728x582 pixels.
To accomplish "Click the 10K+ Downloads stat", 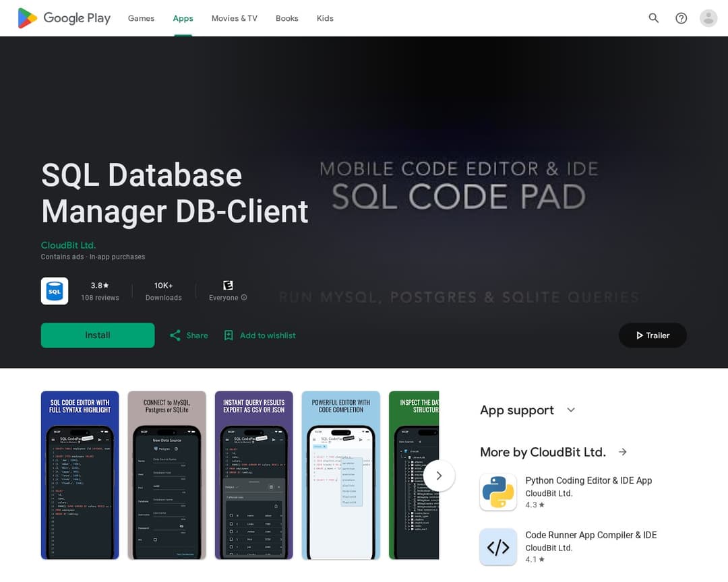I will (163, 291).
